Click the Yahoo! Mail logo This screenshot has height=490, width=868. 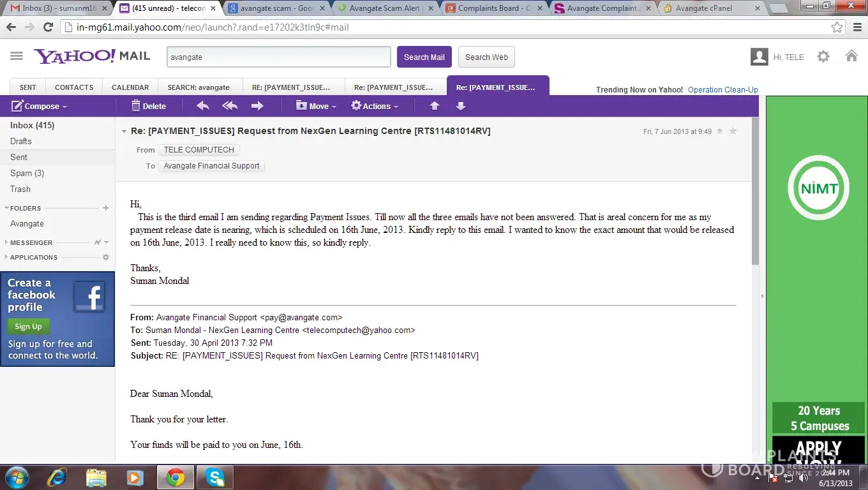point(92,56)
